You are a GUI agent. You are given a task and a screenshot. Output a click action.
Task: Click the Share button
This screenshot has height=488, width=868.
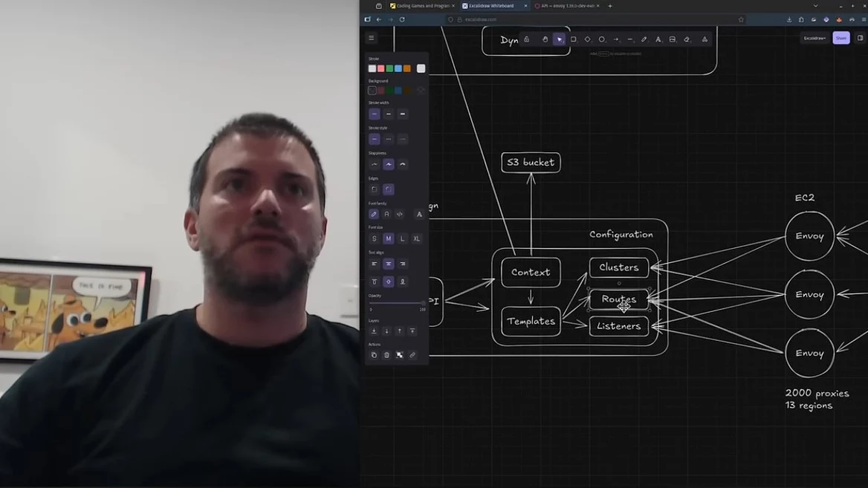tap(841, 38)
